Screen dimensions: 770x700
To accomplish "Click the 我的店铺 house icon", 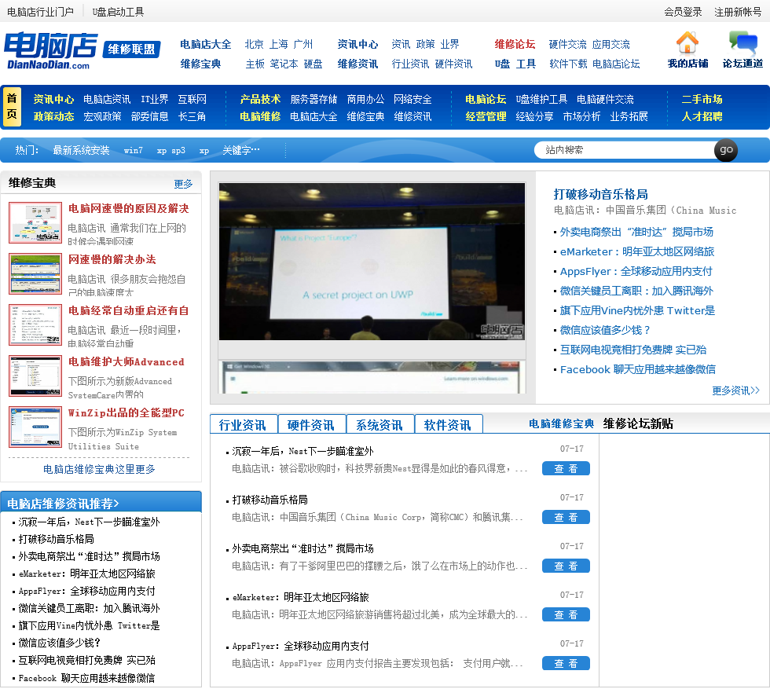I will point(687,42).
